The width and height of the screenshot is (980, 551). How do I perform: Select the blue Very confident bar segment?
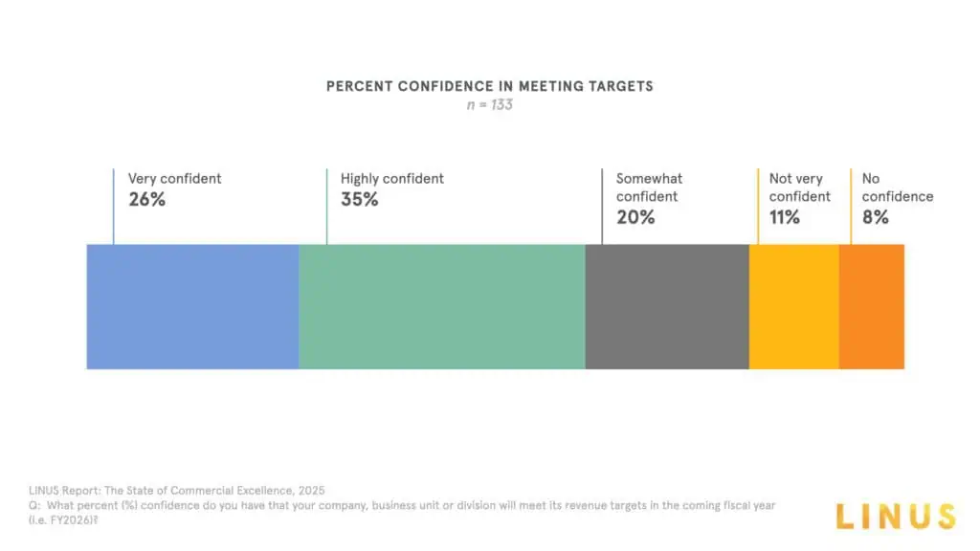tap(192, 306)
